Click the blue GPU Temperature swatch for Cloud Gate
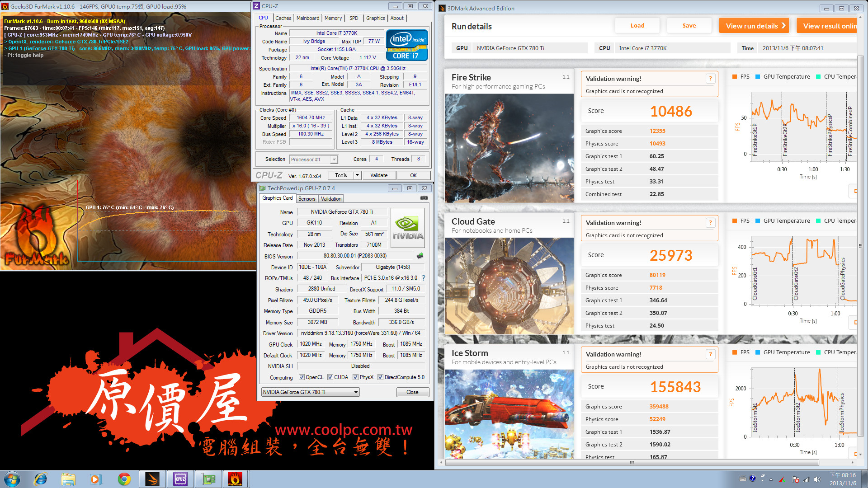 pyautogui.click(x=758, y=221)
